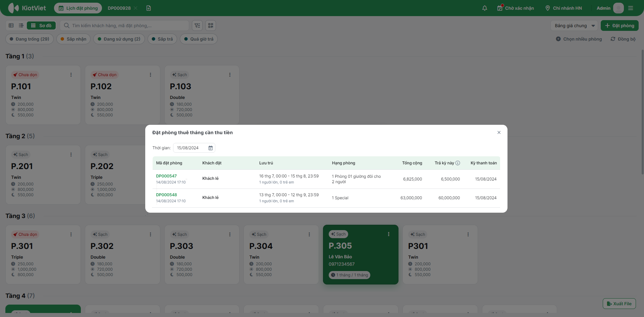Image resolution: width=644 pixels, height=317 pixels.
Task: Close the DP000928 tab
Action: 136,8
